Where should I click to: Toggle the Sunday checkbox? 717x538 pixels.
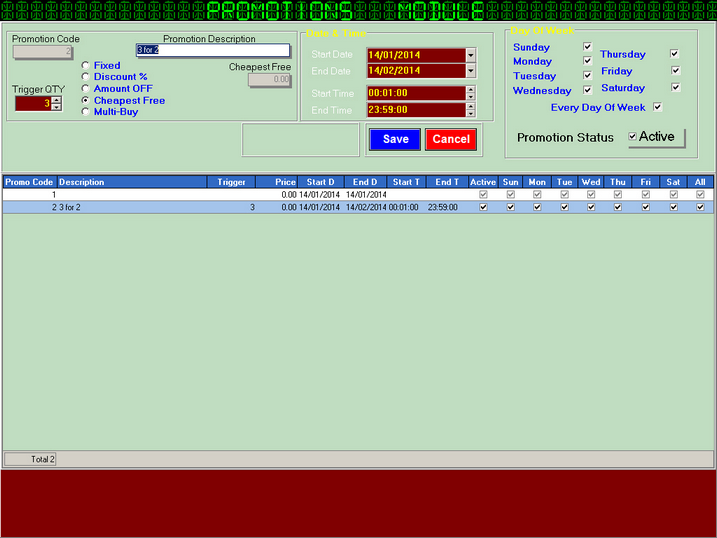point(588,47)
